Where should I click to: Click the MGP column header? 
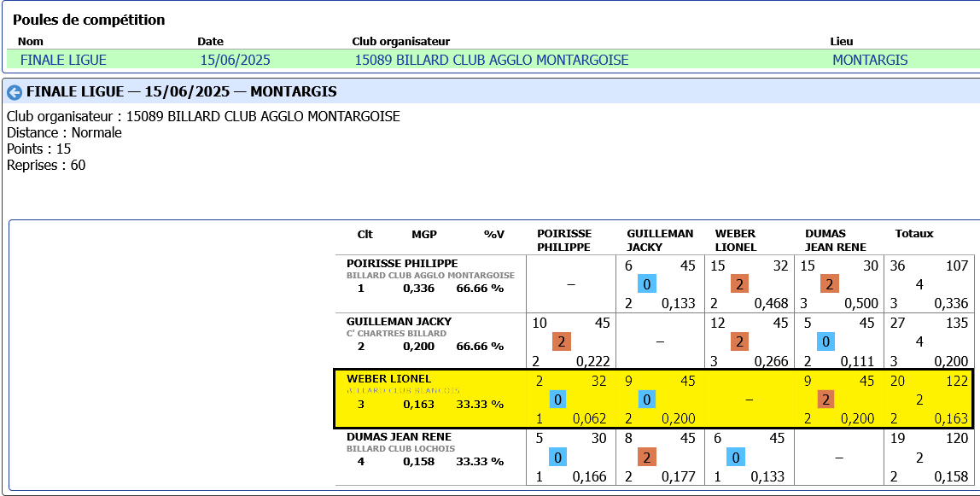tap(423, 234)
